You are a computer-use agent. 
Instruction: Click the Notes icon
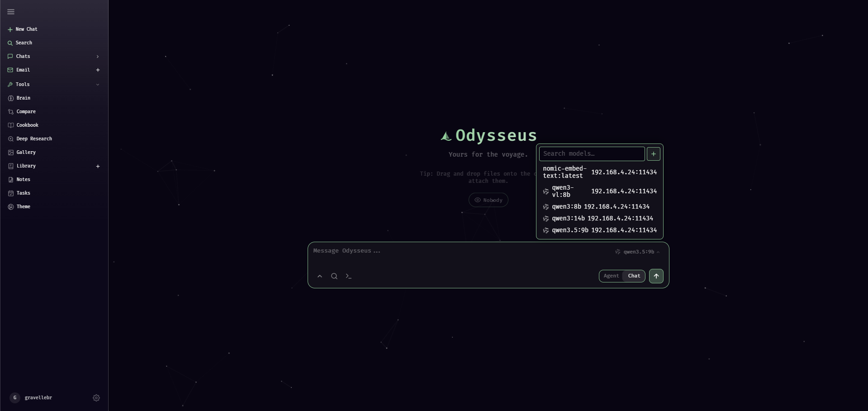click(11, 180)
